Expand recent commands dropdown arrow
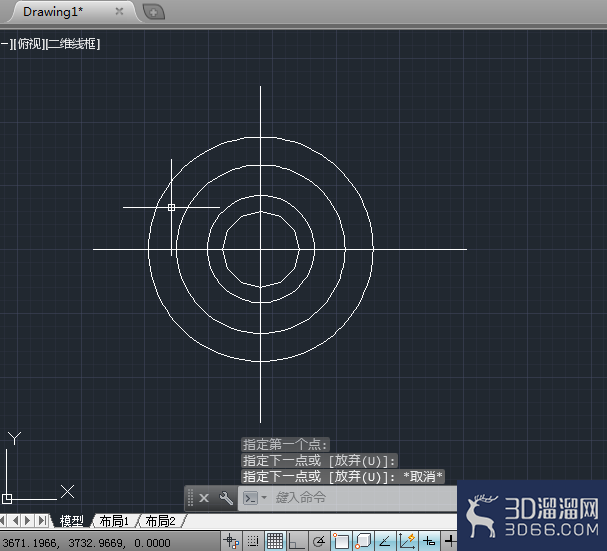 coord(264,497)
